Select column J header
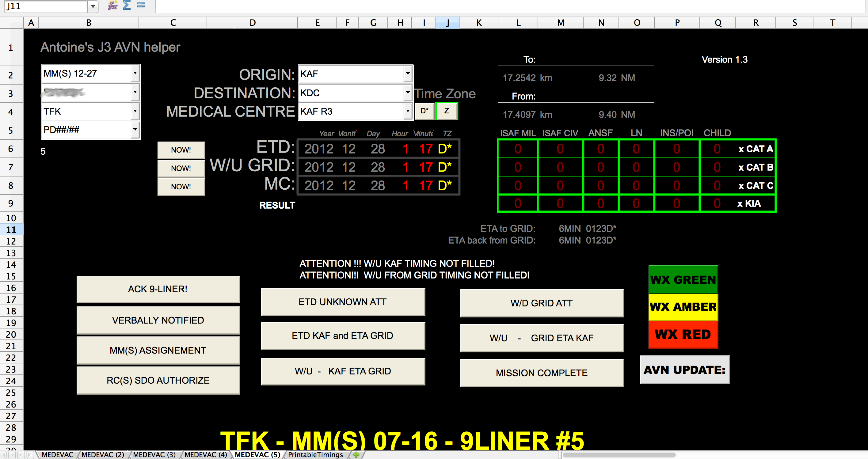 [447, 23]
